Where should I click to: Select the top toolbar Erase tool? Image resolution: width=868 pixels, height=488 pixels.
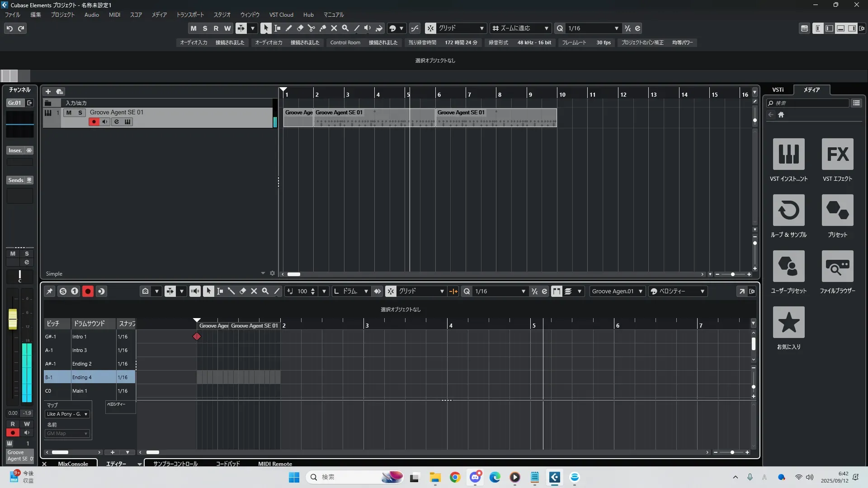pos(300,28)
